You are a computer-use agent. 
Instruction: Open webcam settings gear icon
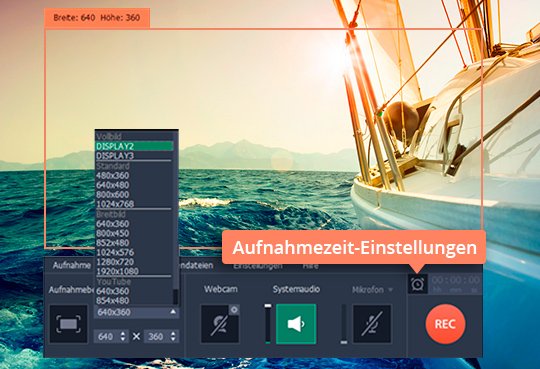[234, 310]
